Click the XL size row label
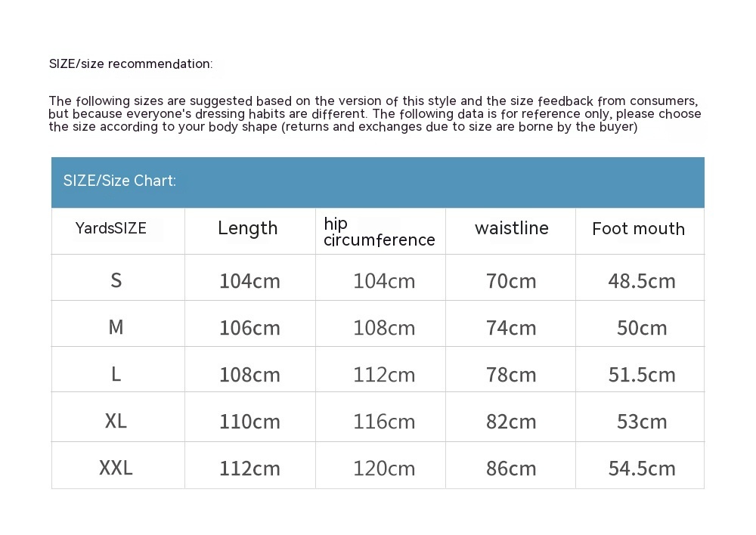 pos(116,421)
